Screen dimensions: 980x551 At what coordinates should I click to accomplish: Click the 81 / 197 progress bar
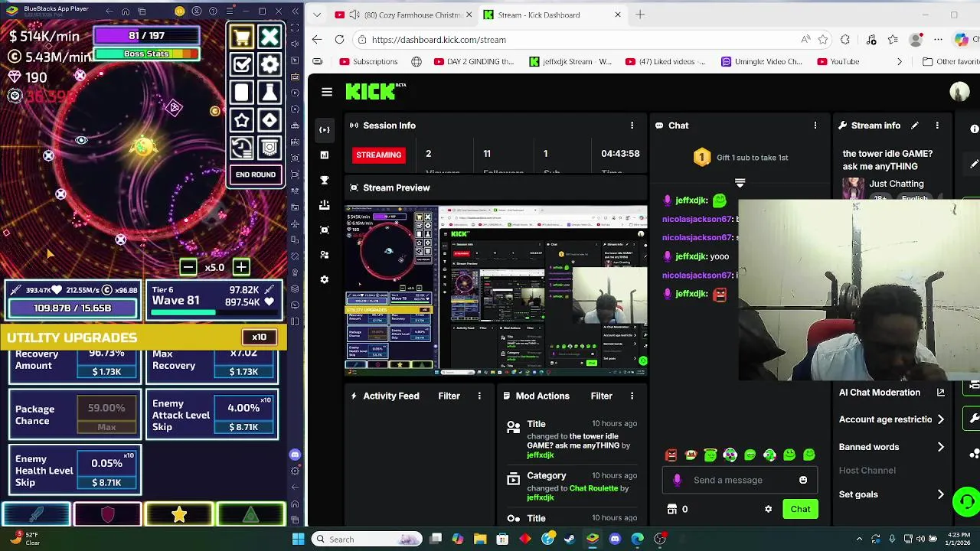pyautogui.click(x=146, y=35)
